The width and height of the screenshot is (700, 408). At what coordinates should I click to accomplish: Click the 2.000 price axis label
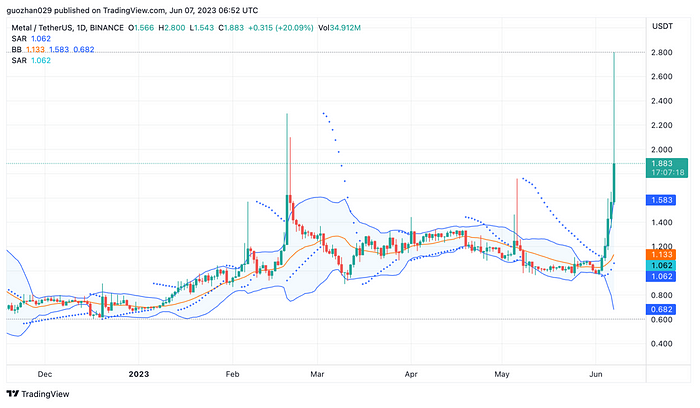pyautogui.click(x=662, y=150)
